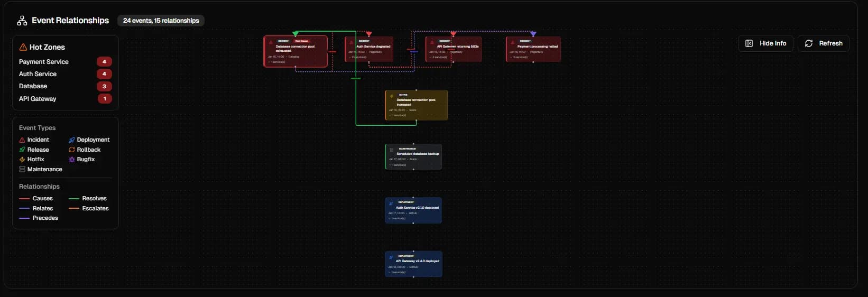The image size is (868, 297).
Task: Click the Root Cause badge on the database node
Action: (x=302, y=41)
